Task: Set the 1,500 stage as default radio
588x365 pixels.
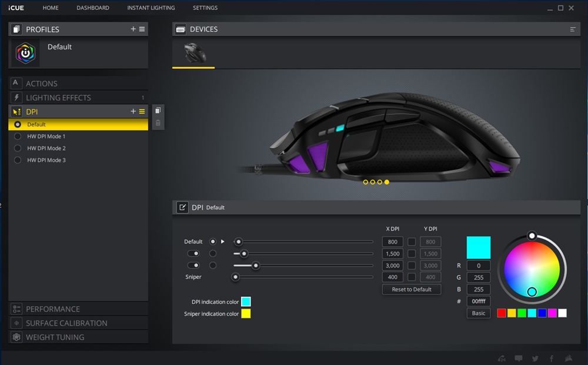Action: 213,254
